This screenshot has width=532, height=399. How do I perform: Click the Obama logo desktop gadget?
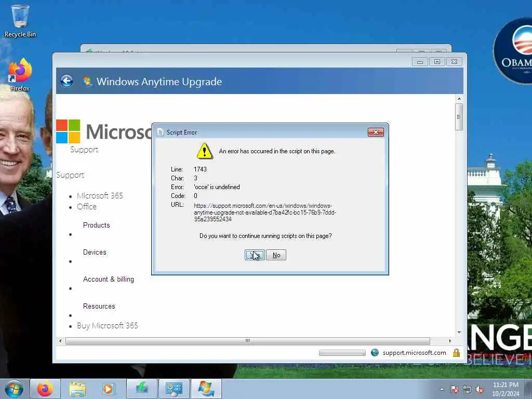tap(512, 51)
